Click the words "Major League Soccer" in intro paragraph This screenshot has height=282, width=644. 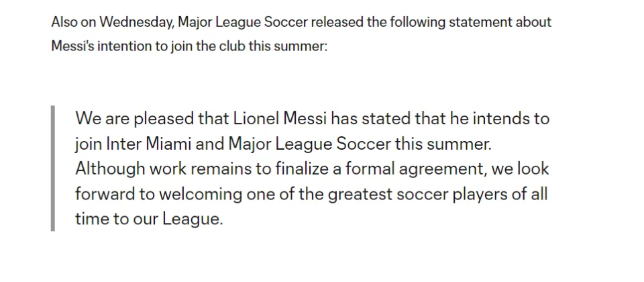pyautogui.click(x=243, y=21)
